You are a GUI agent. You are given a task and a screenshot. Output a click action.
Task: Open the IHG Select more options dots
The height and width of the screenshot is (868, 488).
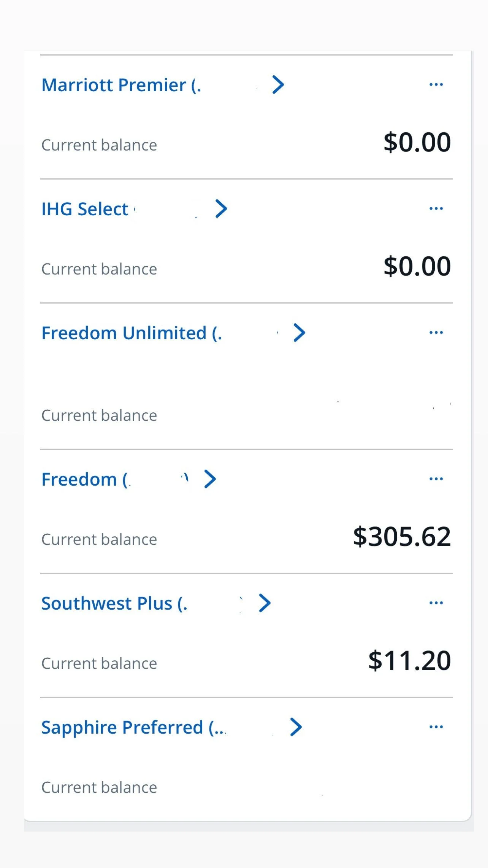pyautogui.click(x=436, y=208)
